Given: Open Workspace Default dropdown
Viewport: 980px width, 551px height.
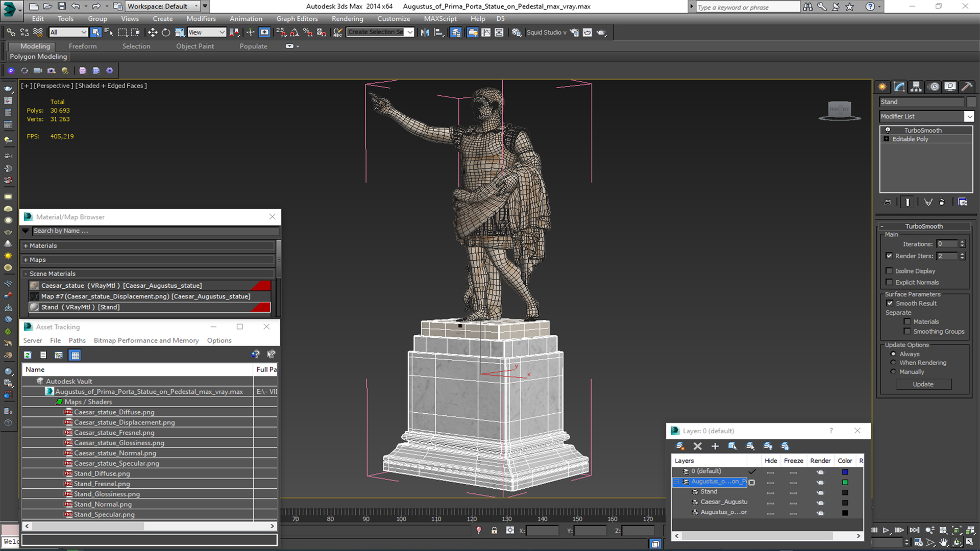Looking at the screenshot, I should 162,6.
